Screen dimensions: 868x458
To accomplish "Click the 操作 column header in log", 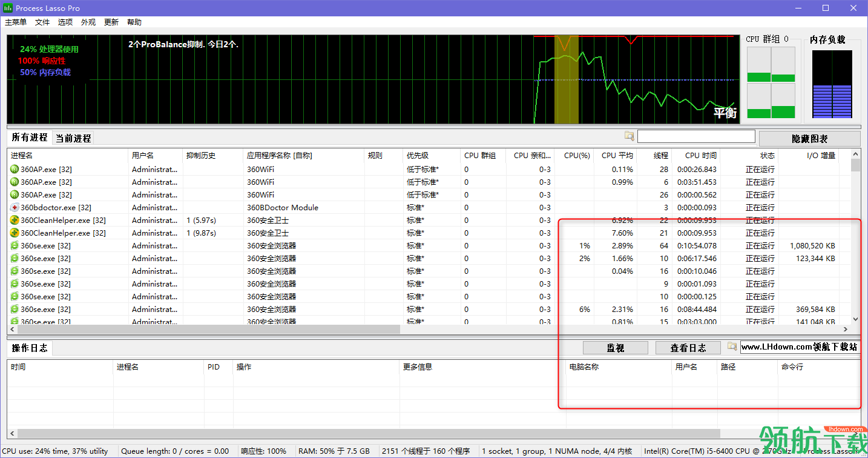I will point(317,367).
